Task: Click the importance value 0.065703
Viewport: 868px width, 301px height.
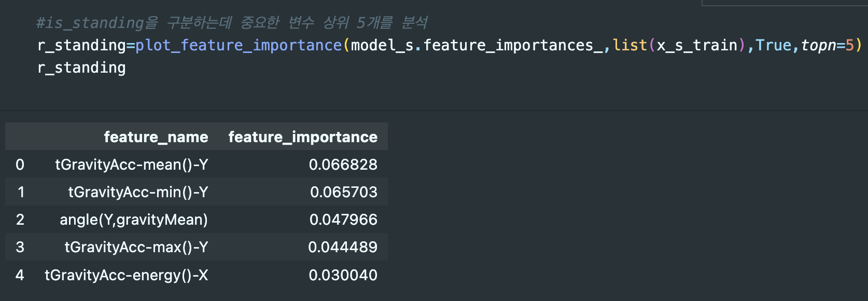Action: (x=344, y=192)
